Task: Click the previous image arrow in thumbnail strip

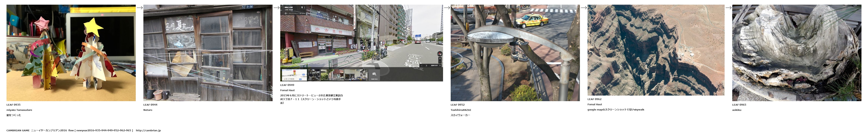Action: (422, 65)
